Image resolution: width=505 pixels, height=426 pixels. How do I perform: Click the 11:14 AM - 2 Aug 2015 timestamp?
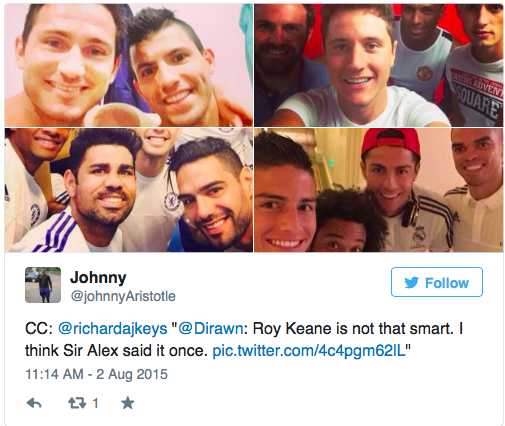pos(97,374)
